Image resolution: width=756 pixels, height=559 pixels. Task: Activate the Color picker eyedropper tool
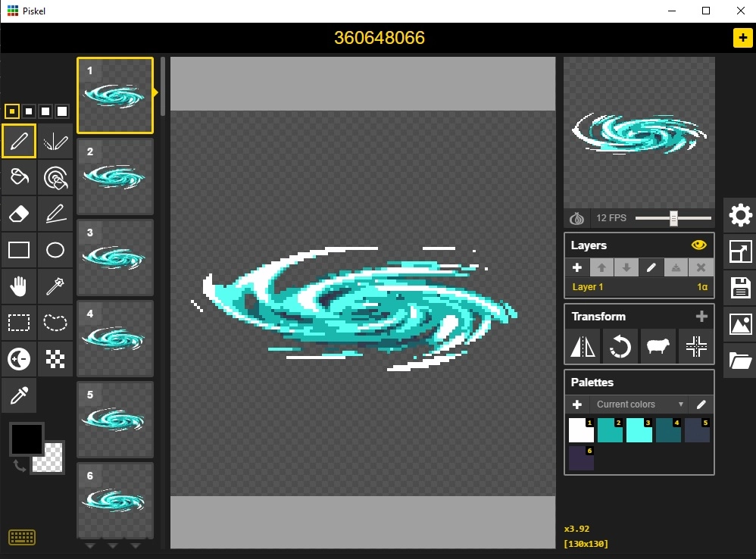coord(19,395)
